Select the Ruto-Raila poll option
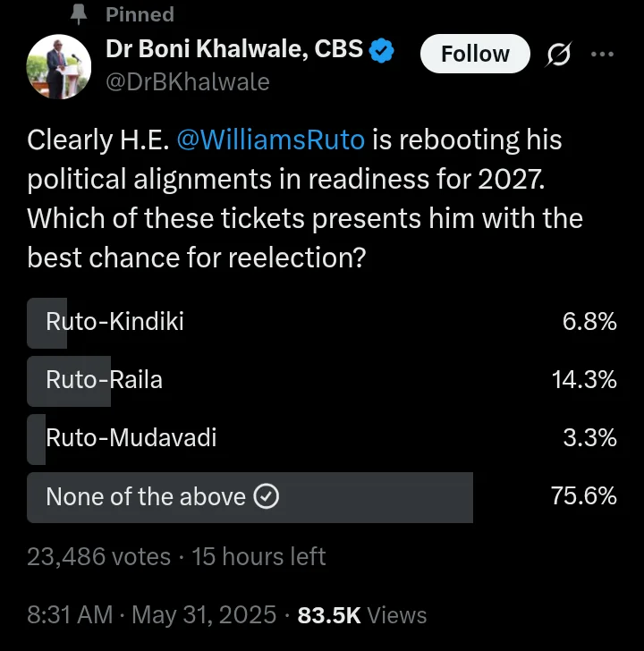The height and width of the screenshot is (651, 644). pos(322,381)
